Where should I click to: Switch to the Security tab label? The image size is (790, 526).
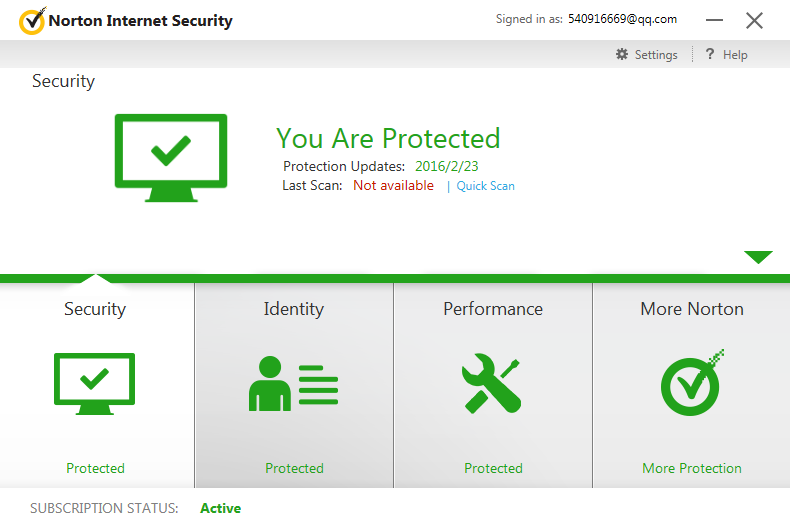point(95,309)
